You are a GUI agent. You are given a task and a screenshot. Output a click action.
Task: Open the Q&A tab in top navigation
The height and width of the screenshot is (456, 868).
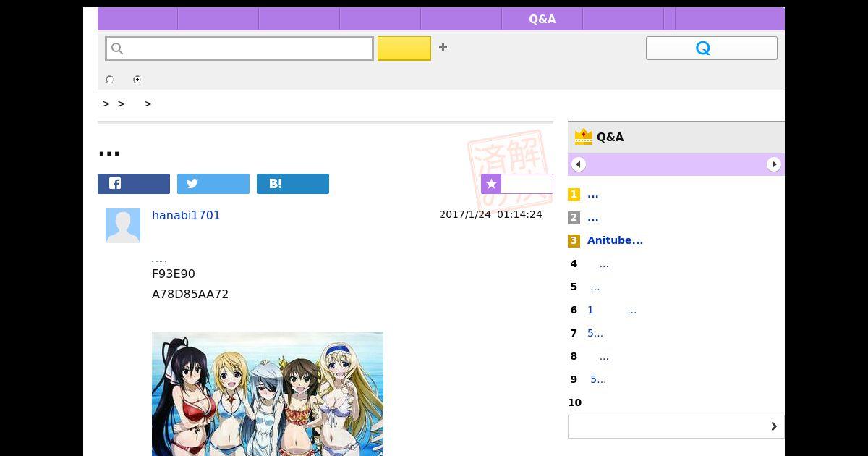542,19
